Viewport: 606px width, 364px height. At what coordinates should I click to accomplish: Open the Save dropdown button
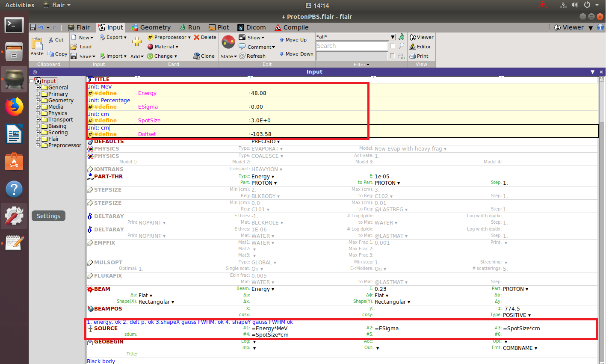click(x=83, y=56)
